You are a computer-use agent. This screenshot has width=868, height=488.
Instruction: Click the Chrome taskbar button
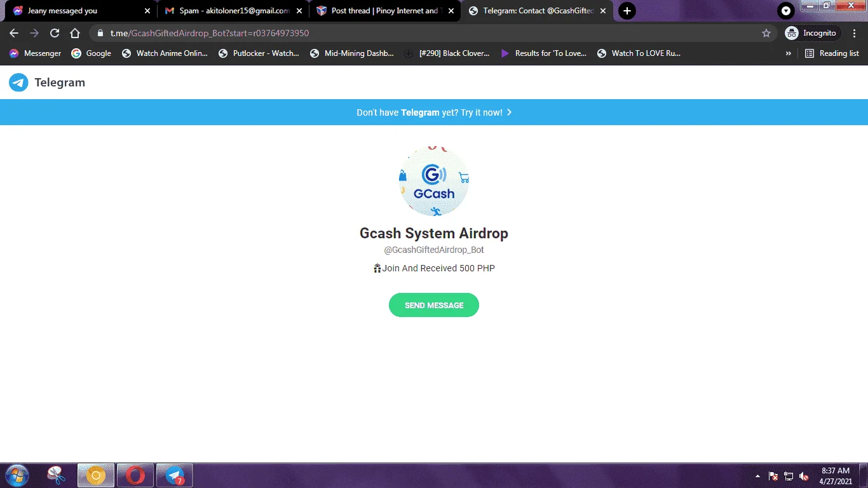click(96, 475)
